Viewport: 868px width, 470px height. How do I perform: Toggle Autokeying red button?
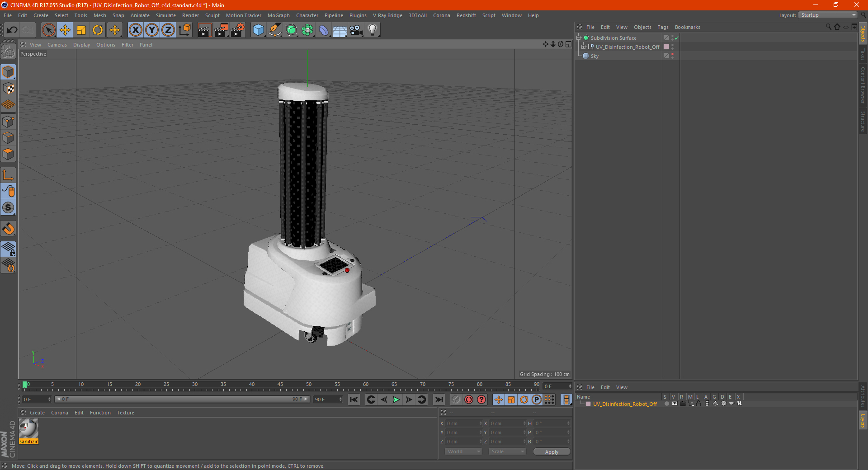click(469, 399)
